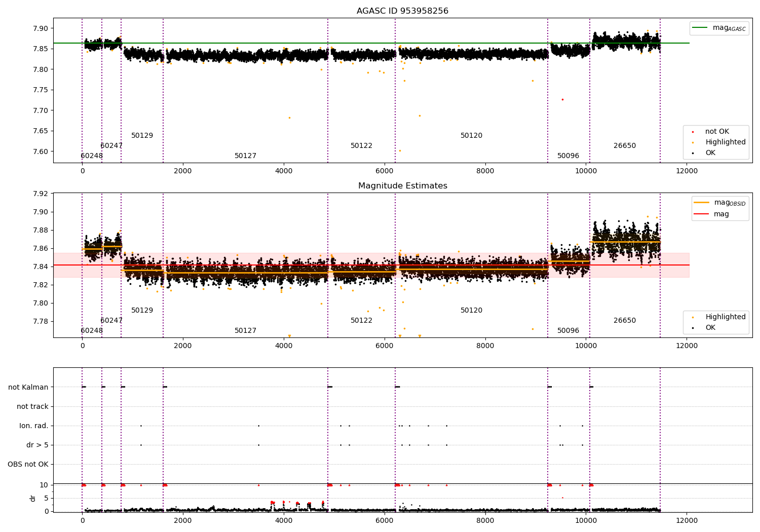Click the 'AGASC ID 953958256' plot title
This screenshot has height=532, width=760.
pyautogui.click(x=402, y=11)
